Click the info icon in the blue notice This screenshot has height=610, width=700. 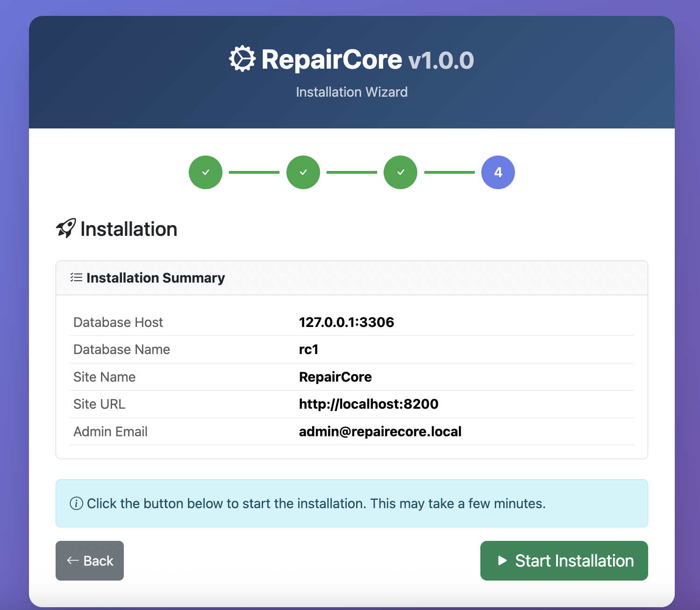pos(75,504)
